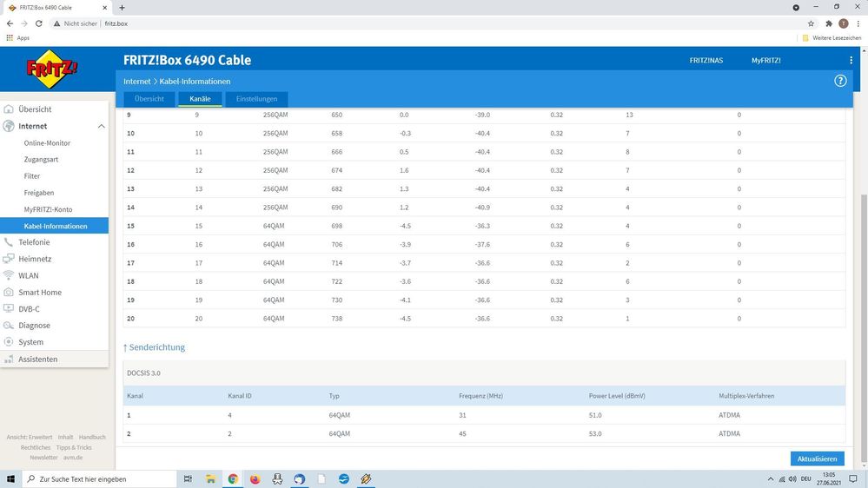The image size is (868, 488).
Task: Go back in browser history
Action: 10,23
